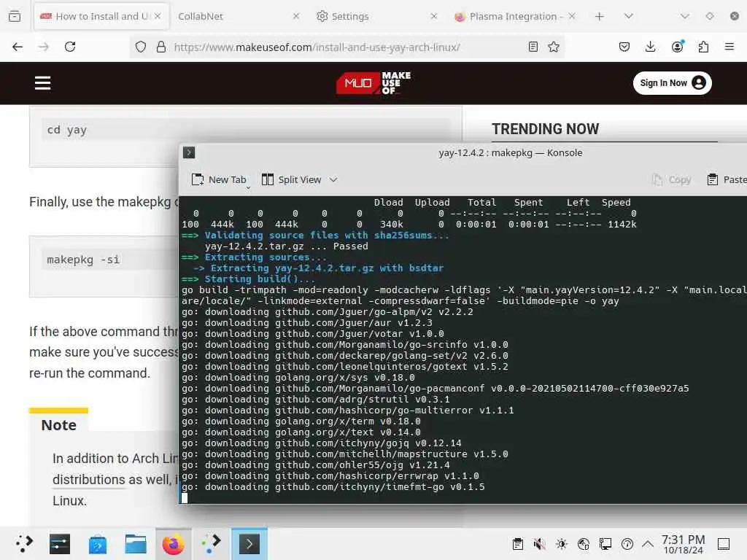Open tracking protection shield in address bar
The height and width of the screenshot is (560, 747).
[141, 47]
